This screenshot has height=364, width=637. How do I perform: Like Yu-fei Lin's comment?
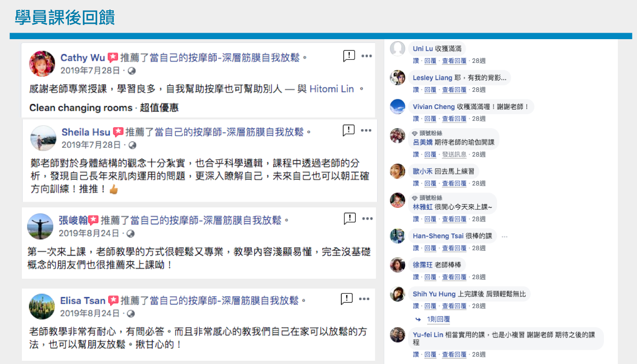coord(415,355)
